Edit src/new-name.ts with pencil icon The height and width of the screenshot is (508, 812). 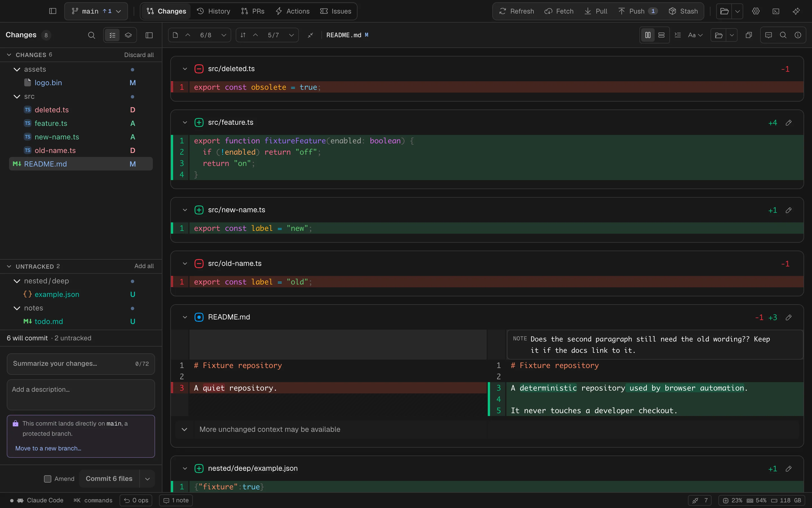click(x=789, y=210)
